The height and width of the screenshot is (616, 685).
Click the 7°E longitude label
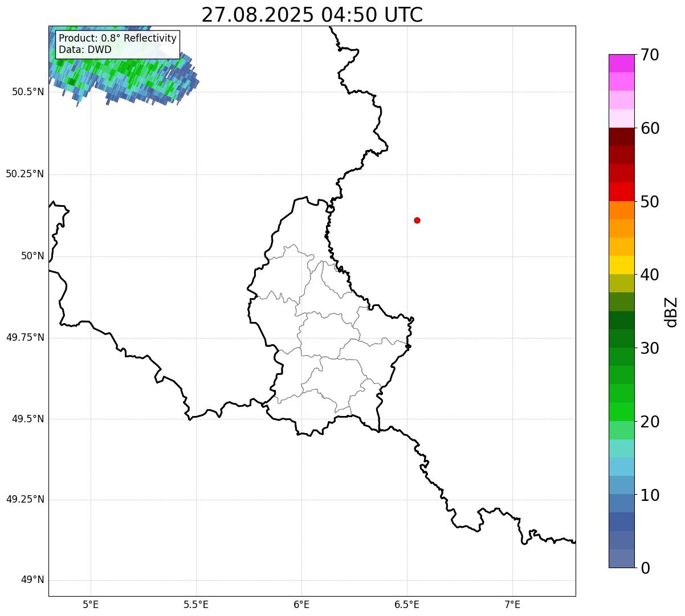[x=512, y=605]
